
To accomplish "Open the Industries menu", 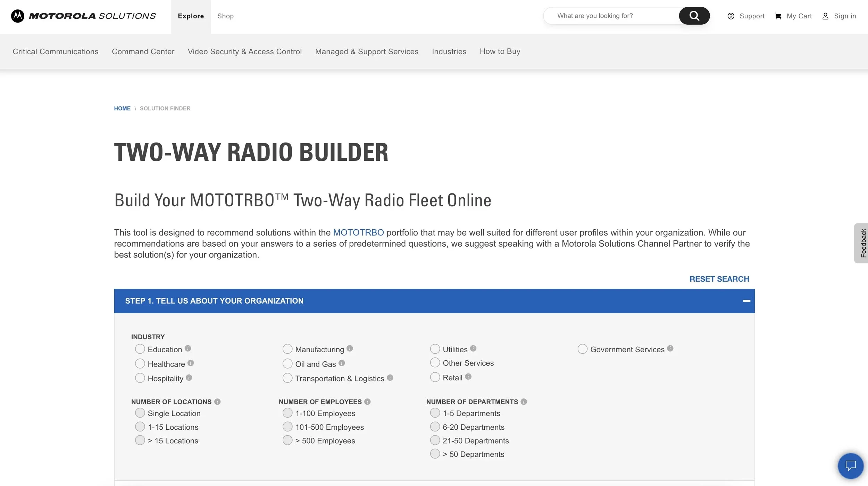I will (449, 51).
